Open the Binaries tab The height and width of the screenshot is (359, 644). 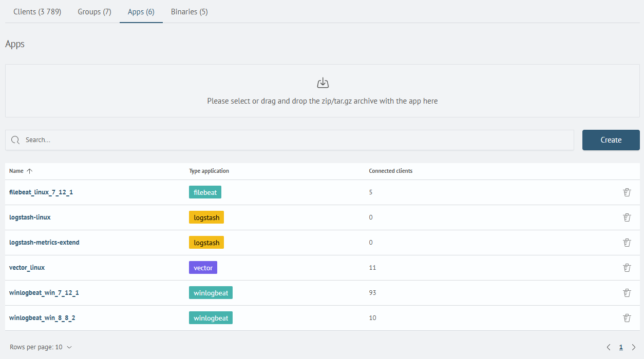(189, 11)
